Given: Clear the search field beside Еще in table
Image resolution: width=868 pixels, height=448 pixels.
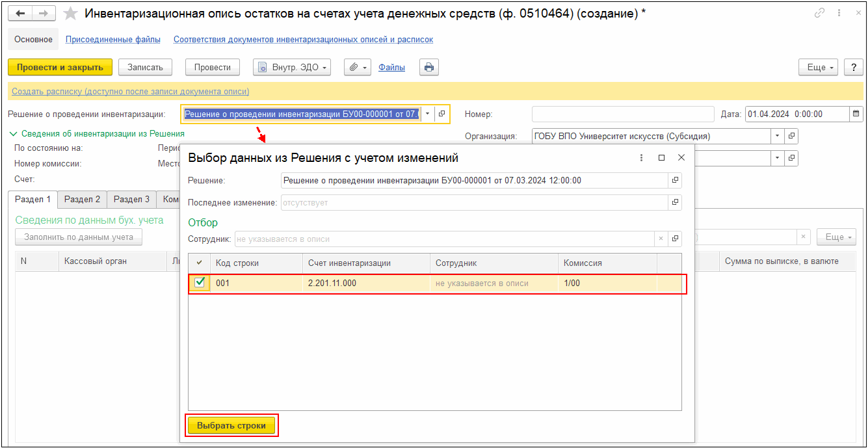Looking at the screenshot, I should click(804, 237).
